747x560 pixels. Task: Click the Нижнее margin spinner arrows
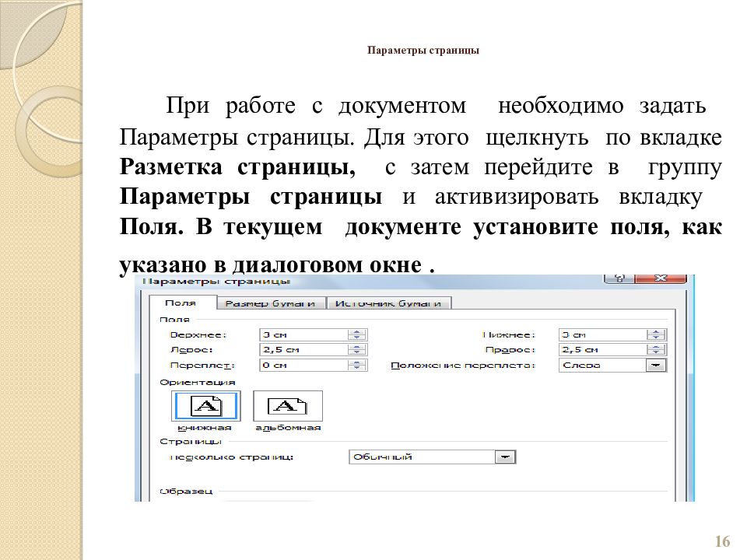(x=656, y=334)
